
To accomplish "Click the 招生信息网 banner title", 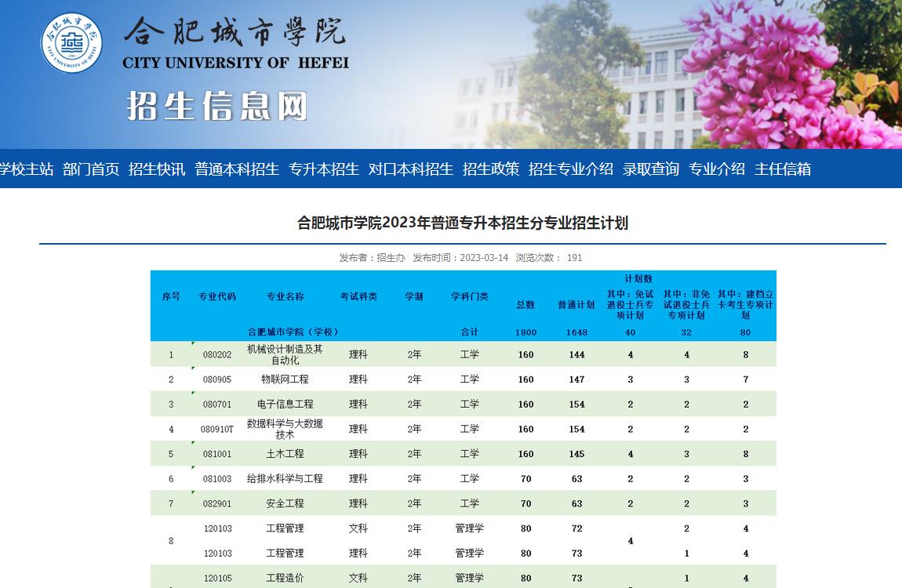I will (217, 107).
